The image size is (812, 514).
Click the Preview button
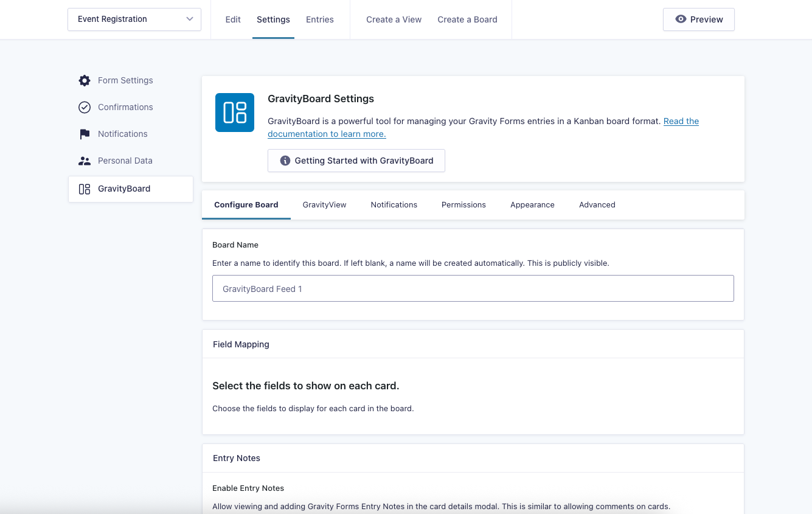698,19
